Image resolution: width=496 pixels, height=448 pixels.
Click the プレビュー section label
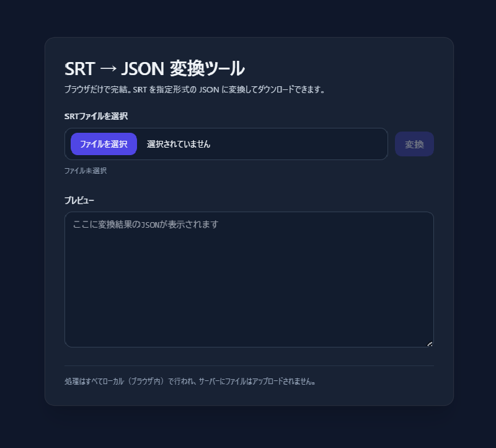click(x=78, y=200)
